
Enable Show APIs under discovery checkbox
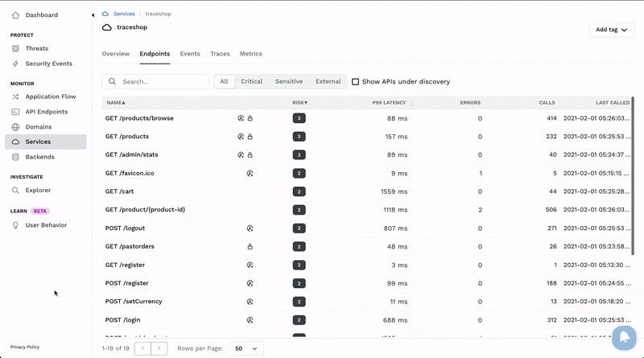point(356,82)
